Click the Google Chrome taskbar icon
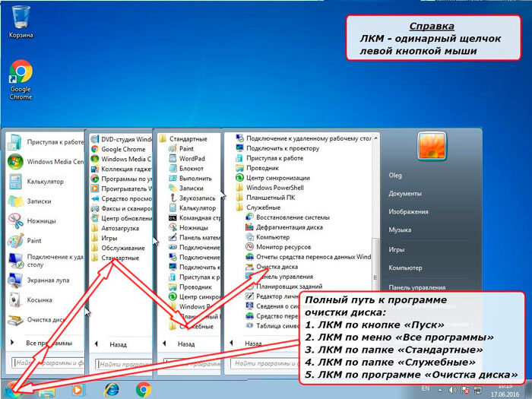 [x=144, y=389]
